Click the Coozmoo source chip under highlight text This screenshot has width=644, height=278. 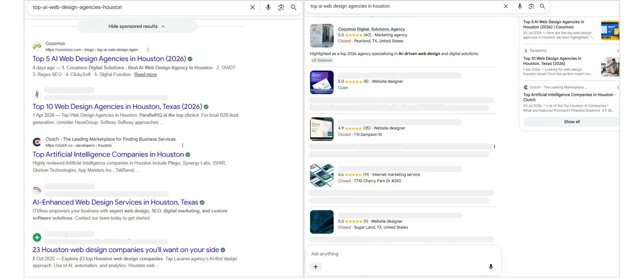click(322, 60)
